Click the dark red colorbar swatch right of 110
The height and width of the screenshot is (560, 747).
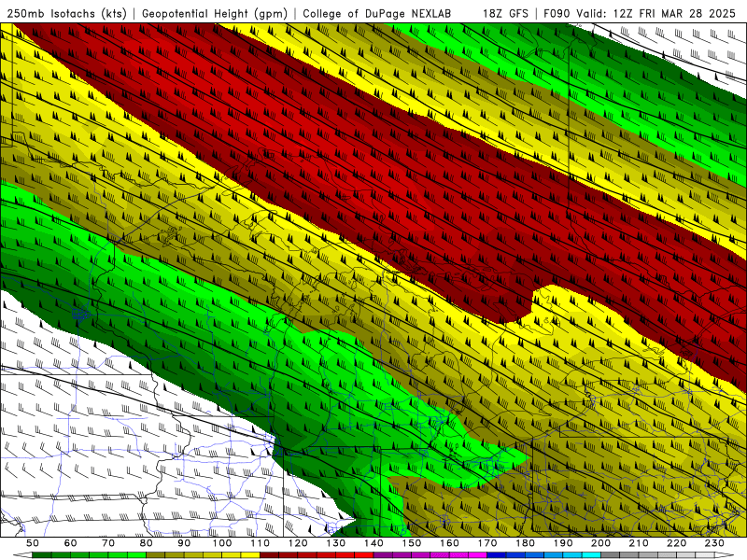coord(270,555)
